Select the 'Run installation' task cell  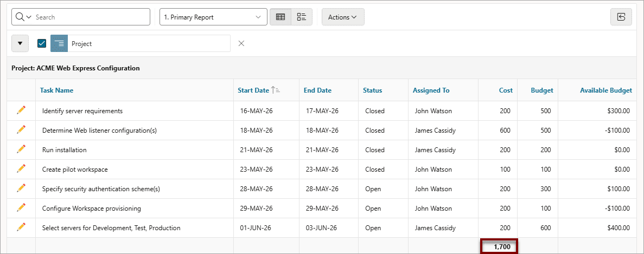click(135, 150)
